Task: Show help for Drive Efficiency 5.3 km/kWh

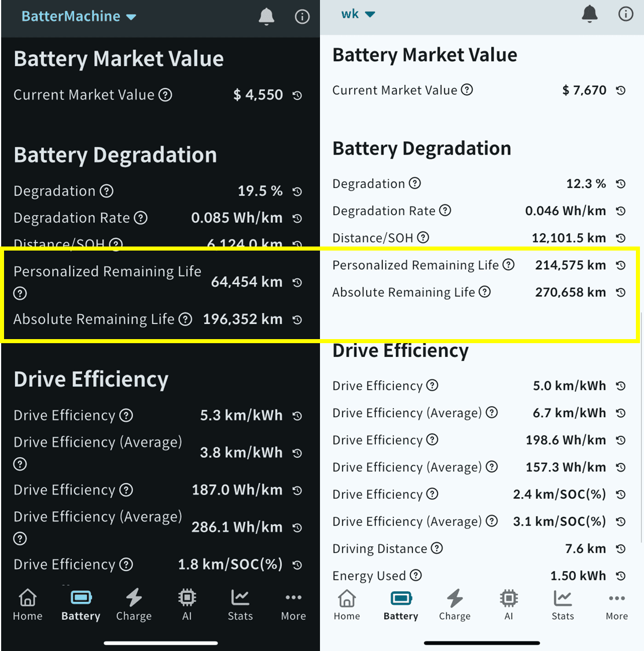Action: click(x=126, y=415)
